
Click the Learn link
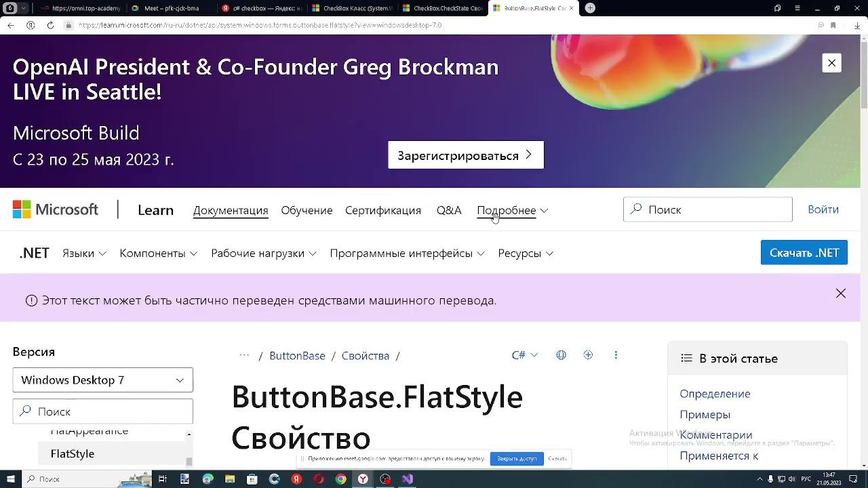tap(155, 210)
